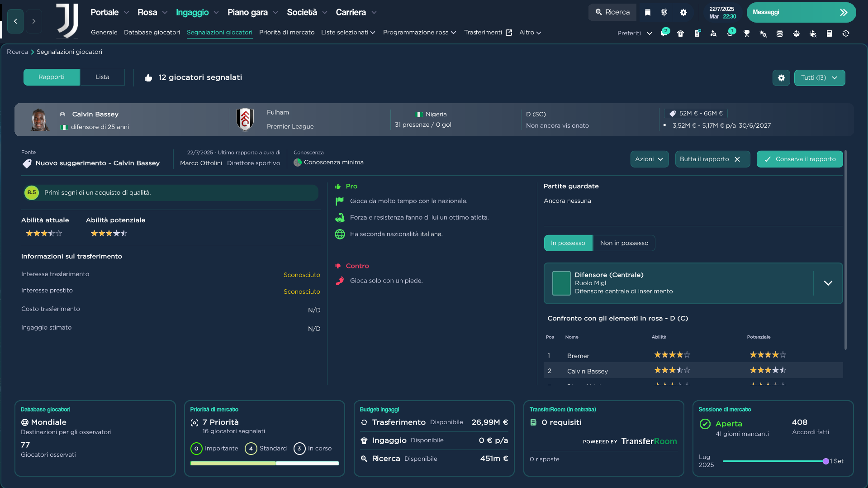Select the scout search icon
The image size is (868, 488).
pyautogui.click(x=714, y=34)
